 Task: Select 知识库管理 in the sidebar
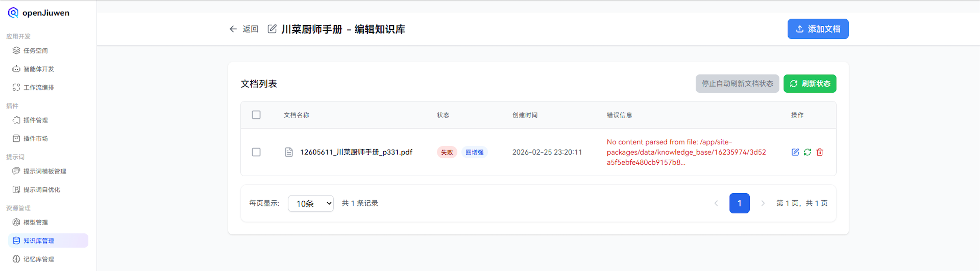[48, 241]
